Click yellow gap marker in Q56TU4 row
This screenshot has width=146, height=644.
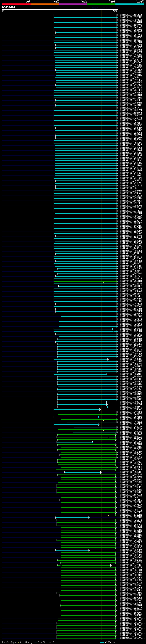coord(103,282)
